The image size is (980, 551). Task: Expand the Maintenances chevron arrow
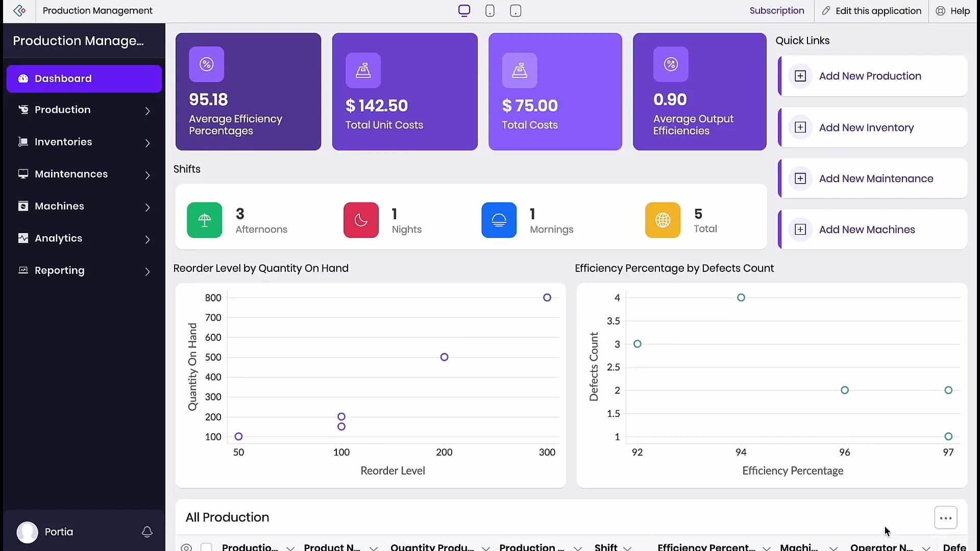(x=148, y=175)
